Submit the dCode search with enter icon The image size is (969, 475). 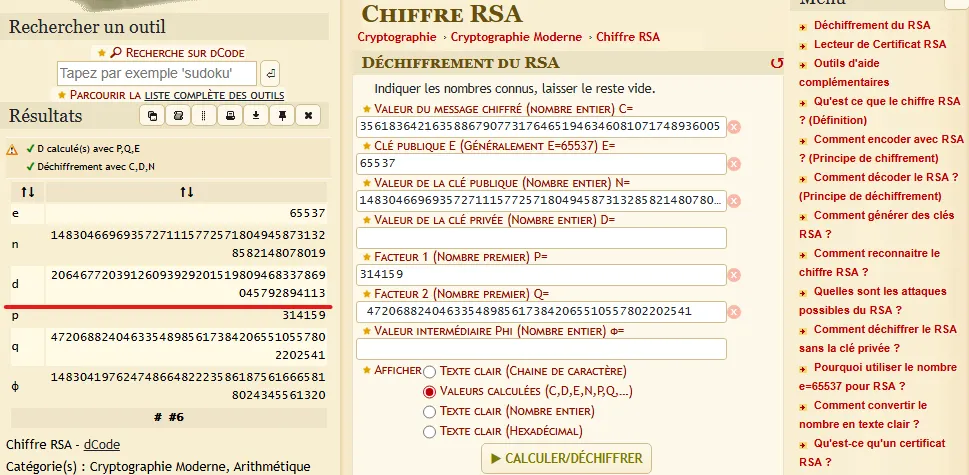pyautogui.click(x=270, y=74)
